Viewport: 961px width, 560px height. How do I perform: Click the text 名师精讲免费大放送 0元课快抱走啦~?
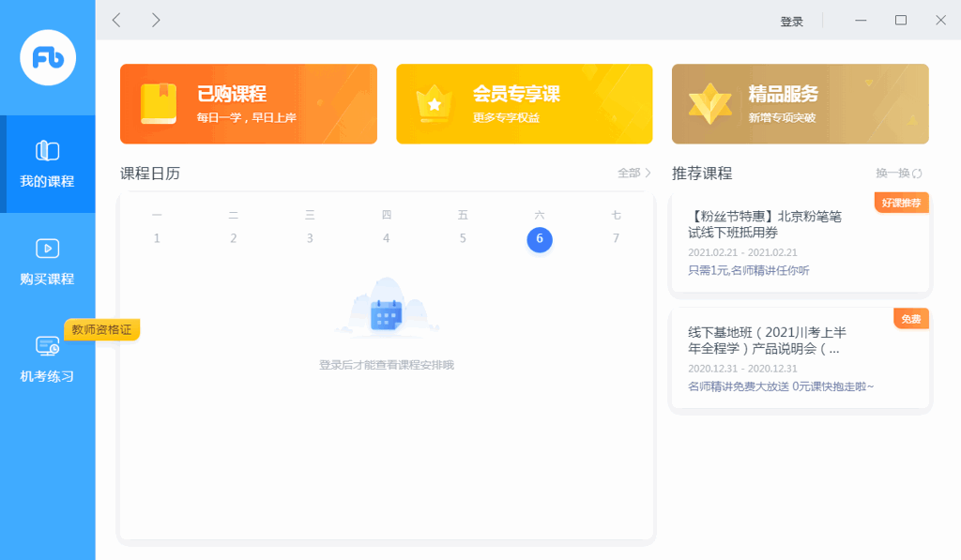click(781, 386)
